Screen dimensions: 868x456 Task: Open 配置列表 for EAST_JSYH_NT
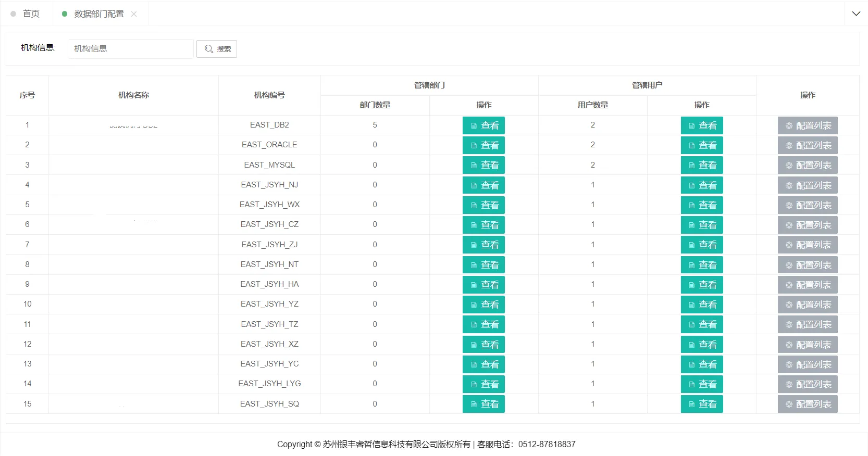pos(807,265)
